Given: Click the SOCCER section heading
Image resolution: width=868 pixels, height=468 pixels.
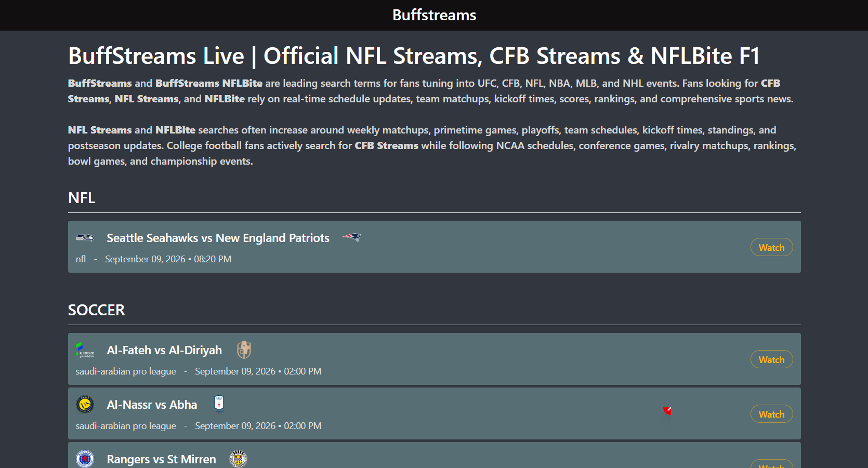Looking at the screenshot, I should (x=96, y=310).
